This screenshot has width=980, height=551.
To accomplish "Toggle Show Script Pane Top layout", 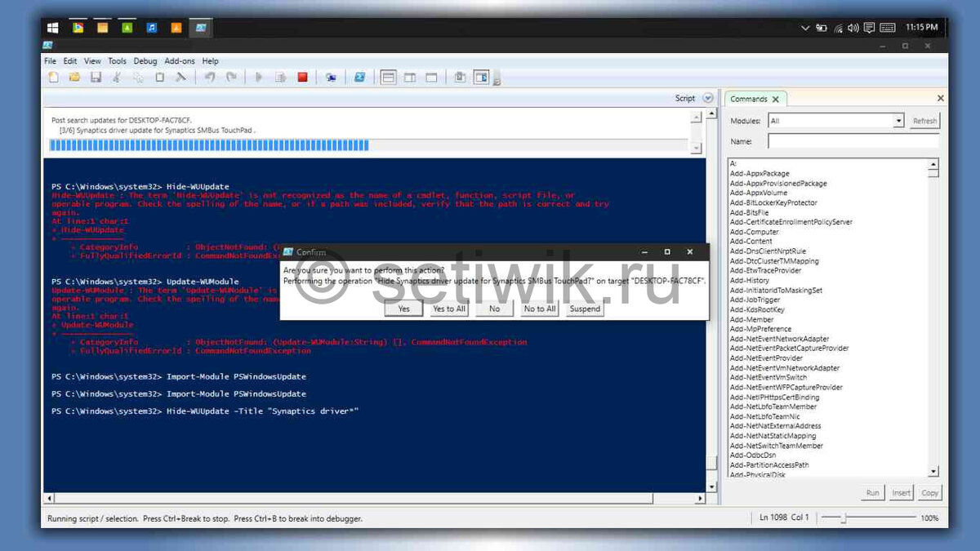I will coord(387,77).
